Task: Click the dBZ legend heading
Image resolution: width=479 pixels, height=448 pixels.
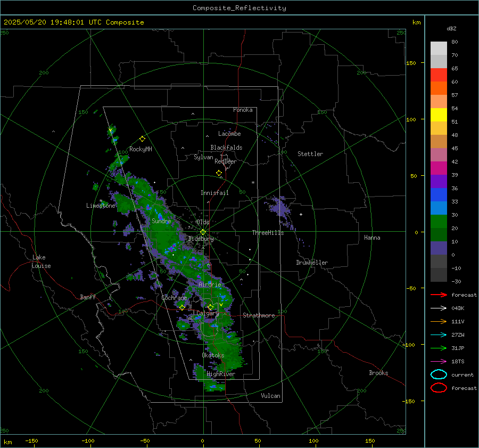Action: coord(451,28)
